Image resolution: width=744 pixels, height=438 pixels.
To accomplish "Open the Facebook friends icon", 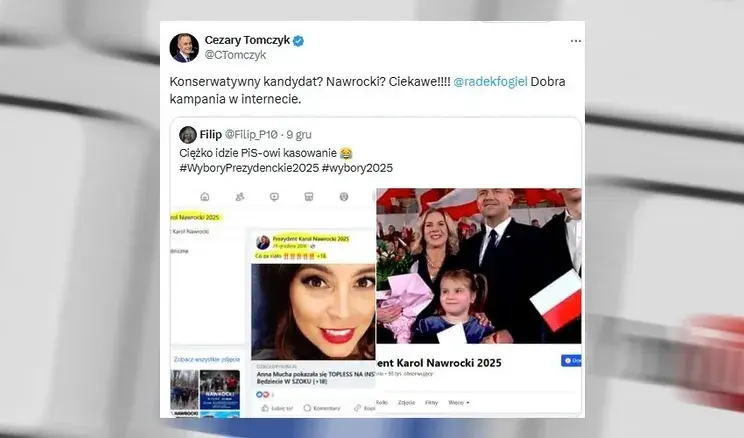I will 240,196.
